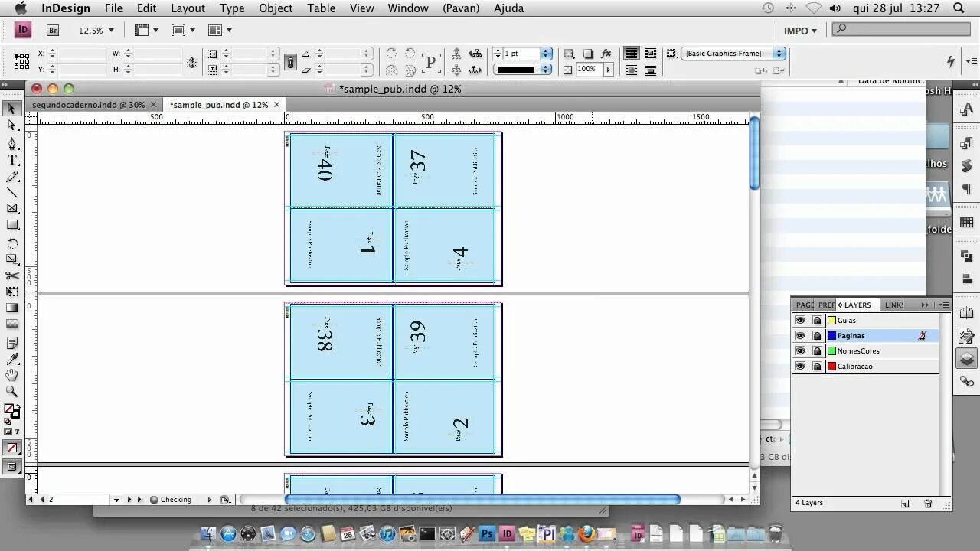Open the Table menu
Image resolution: width=980 pixels, height=551 pixels.
(x=322, y=8)
